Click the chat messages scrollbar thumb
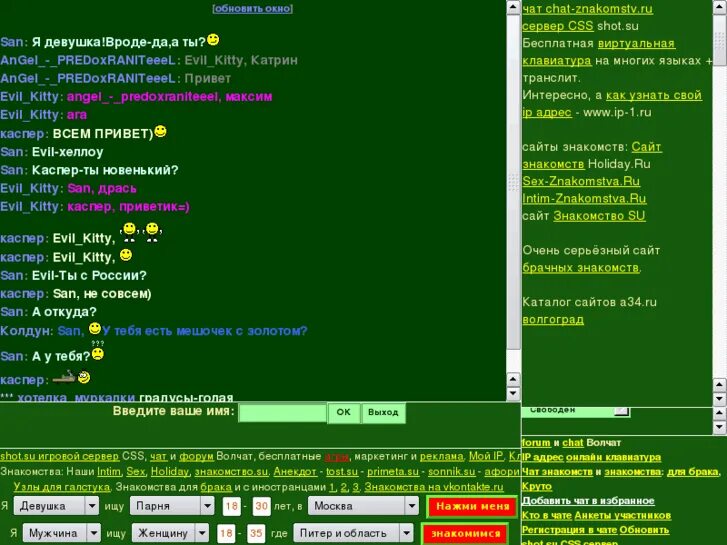Image resolution: width=727 pixels, height=545 pixels. tap(513, 182)
